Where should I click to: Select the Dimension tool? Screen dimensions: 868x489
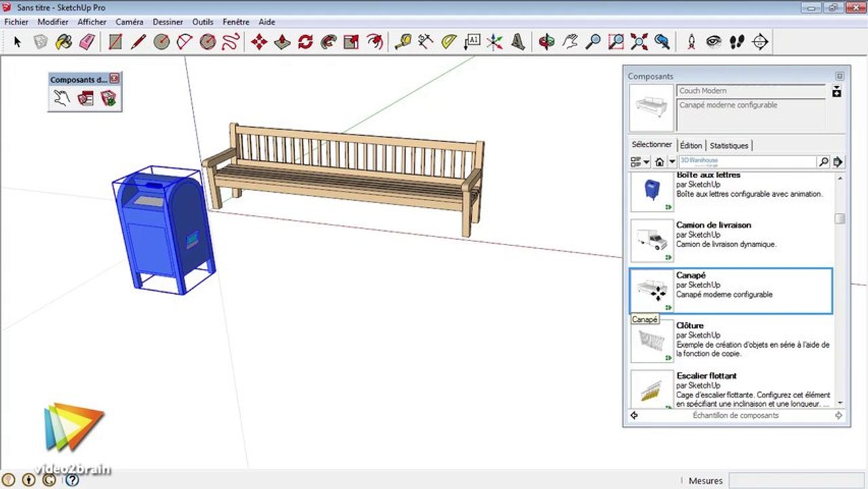click(426, 42)
